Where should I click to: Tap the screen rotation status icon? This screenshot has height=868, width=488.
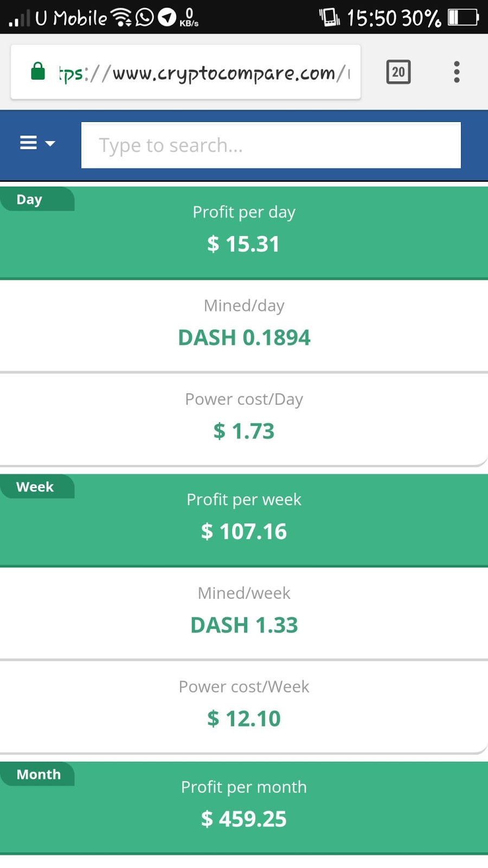[329, 17]
